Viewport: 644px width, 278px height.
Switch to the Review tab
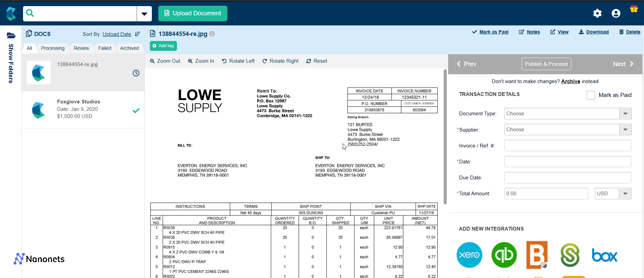81,48
